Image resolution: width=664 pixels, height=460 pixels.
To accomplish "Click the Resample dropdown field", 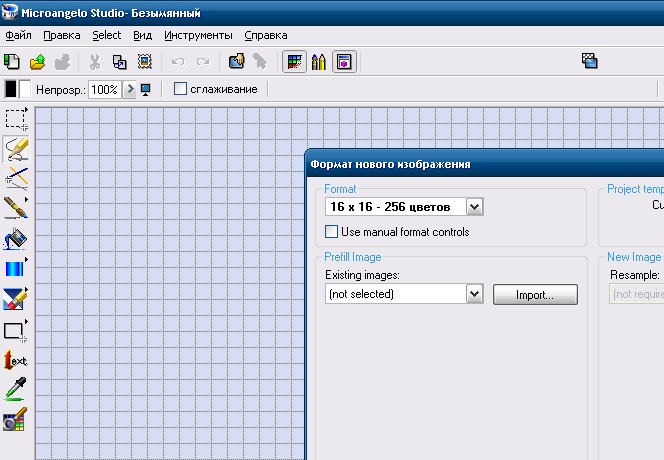I will tap(636, 294).
